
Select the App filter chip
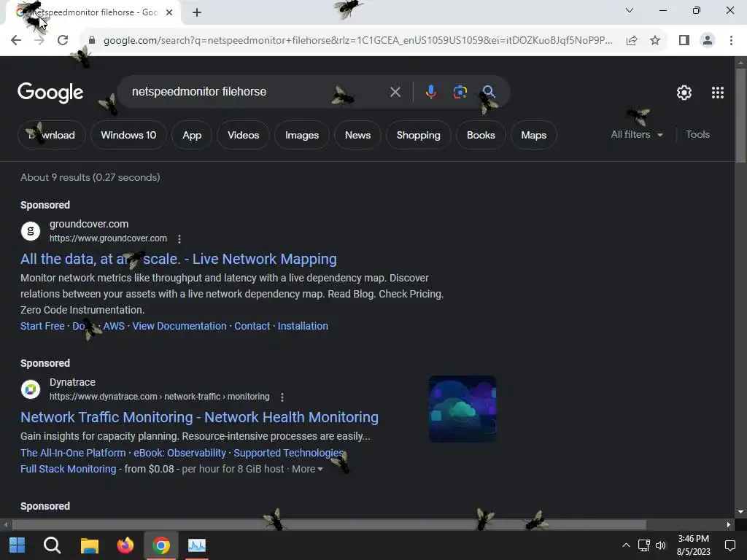click(x=192, y=135)
